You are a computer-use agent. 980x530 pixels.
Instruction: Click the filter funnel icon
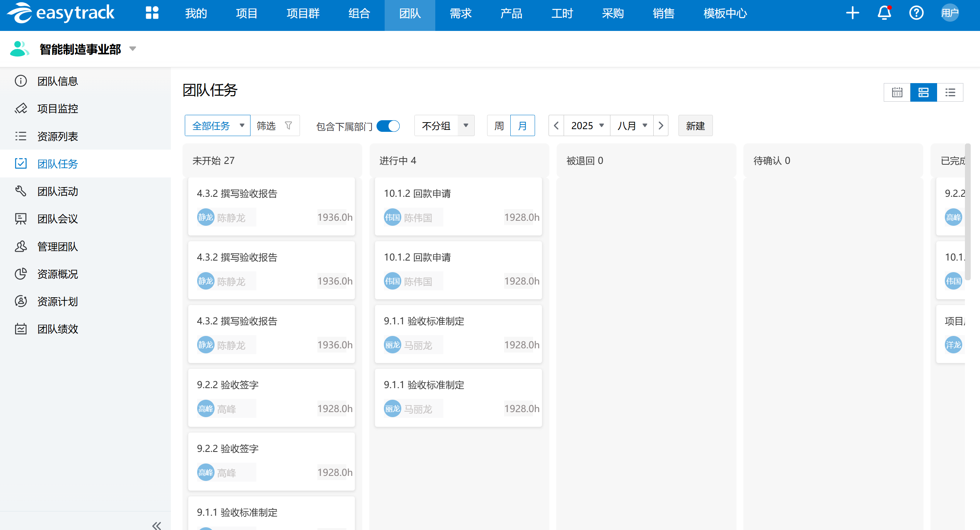click(288, 126)
